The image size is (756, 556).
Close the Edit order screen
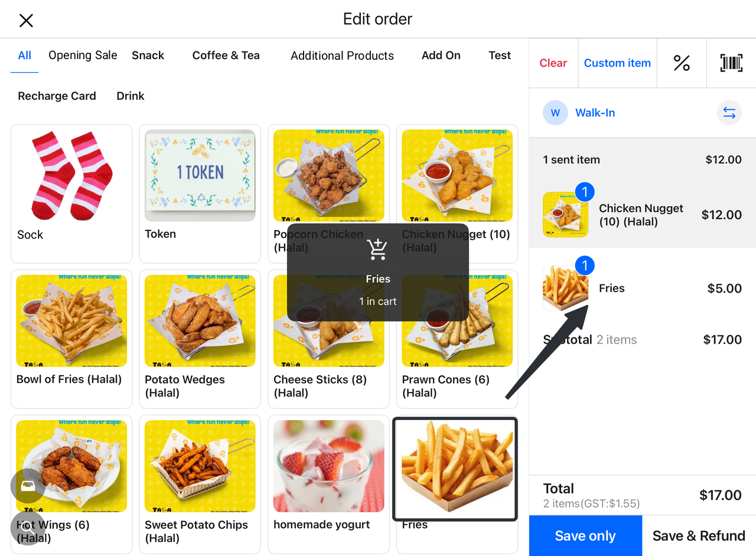[x=26, y=21]
